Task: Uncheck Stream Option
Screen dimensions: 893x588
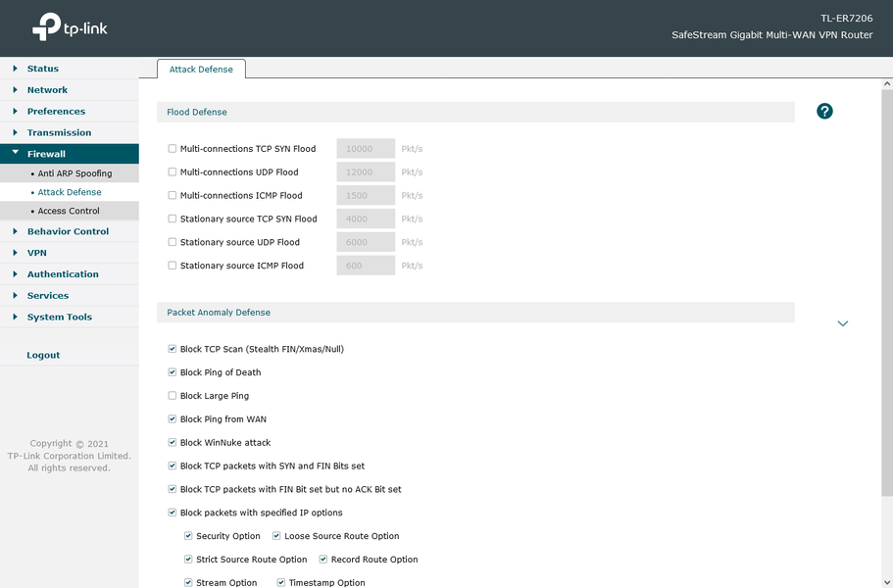Action: point(188,582)
